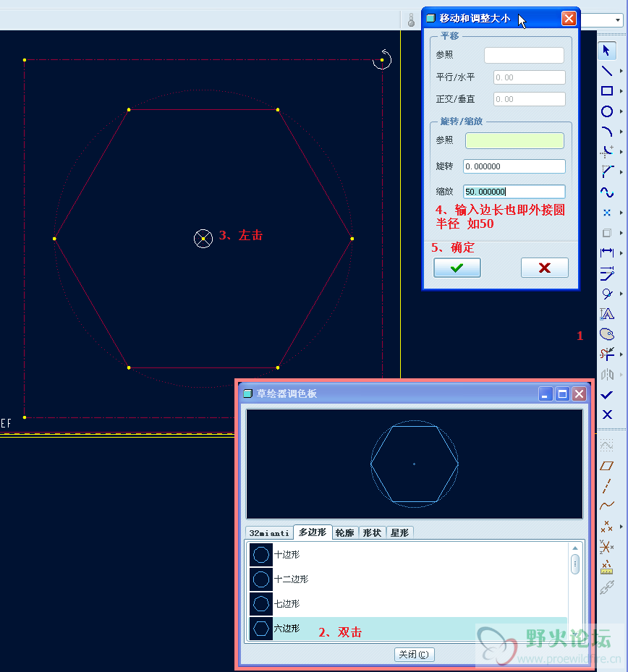
Task: Click the 十二边形 thumbnail icon
Action: (x=261, y=579)
